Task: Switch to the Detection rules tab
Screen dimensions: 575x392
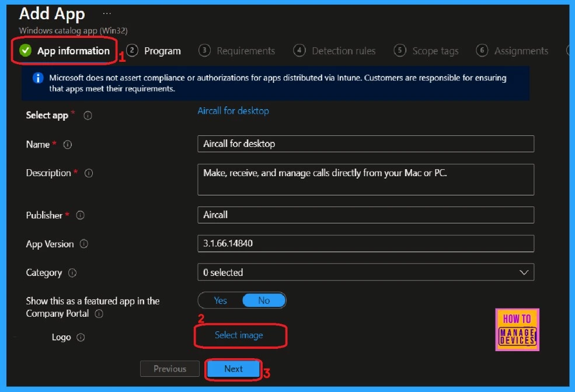Action: coord(334,51)
